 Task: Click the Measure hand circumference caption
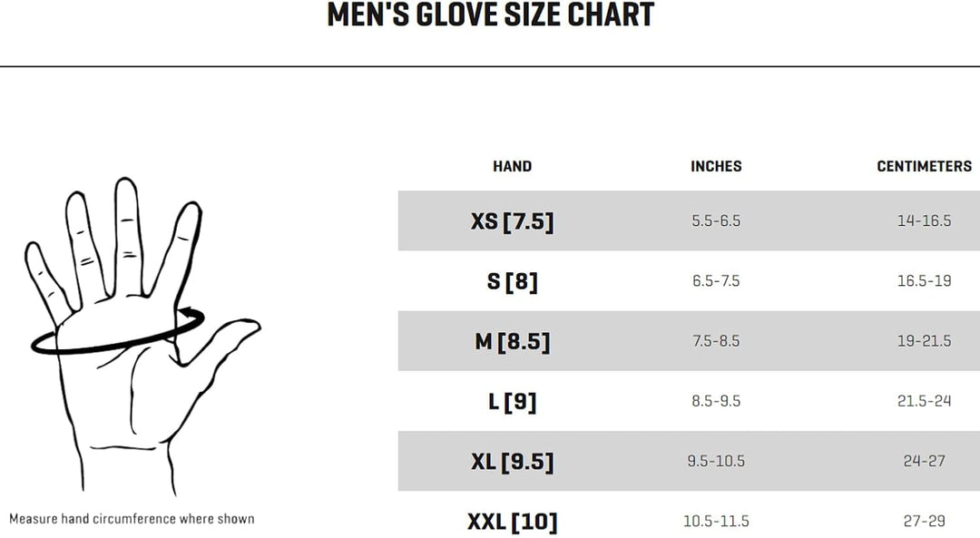[x=132, y=519]
